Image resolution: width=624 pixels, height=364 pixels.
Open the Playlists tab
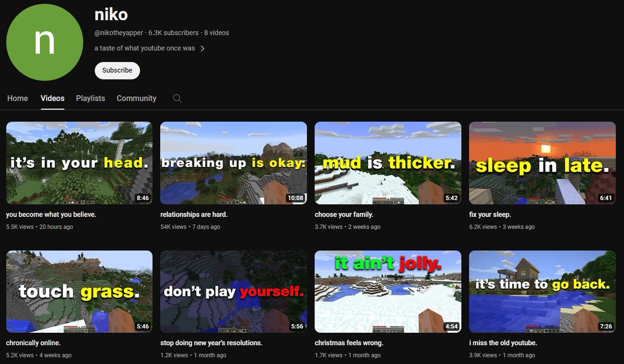[90, 98]
